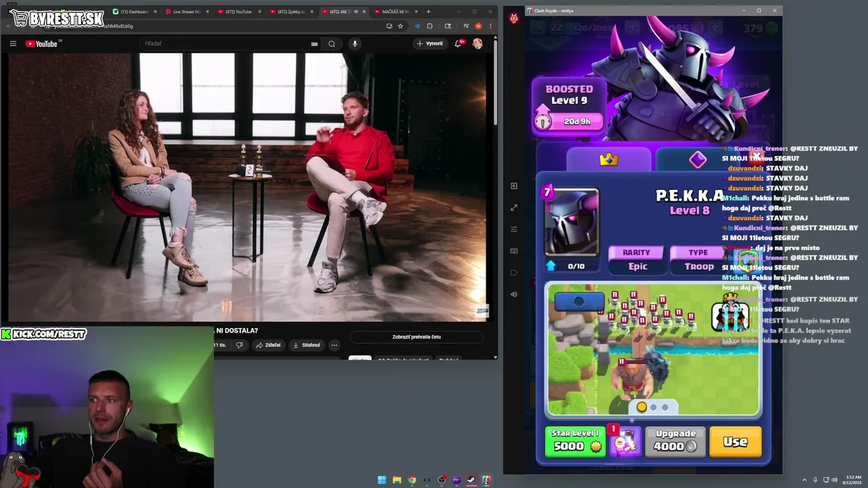Switch to the (11) Dashboard browser tab

pyautogui.click(x=134, y=12)
